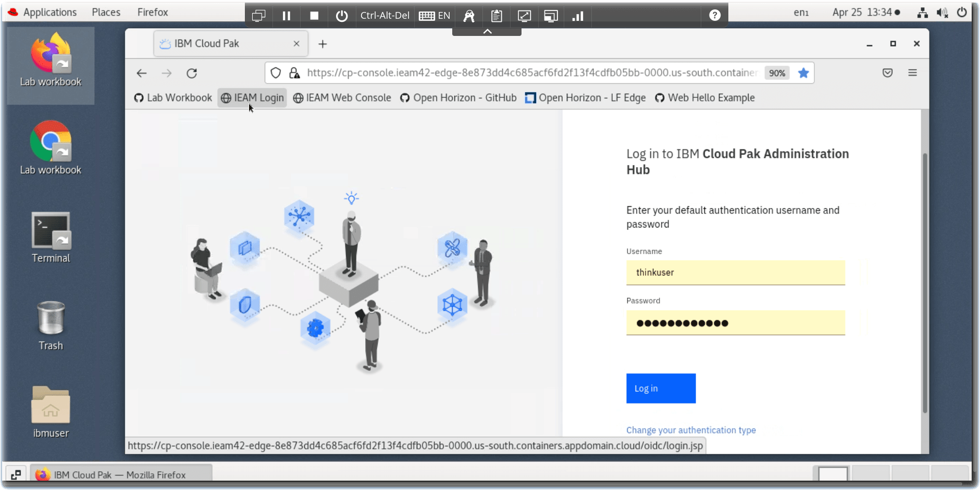Viewport: 980px width, 490px height.
Task: Open the help question mark icon
Action: click(715, 16)
